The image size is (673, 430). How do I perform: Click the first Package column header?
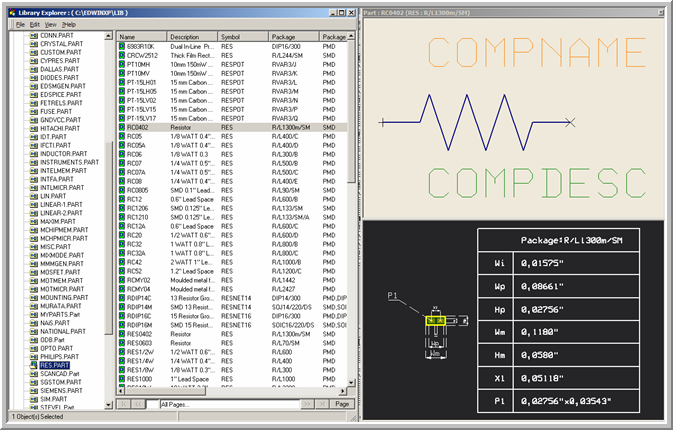(x=294, y=37)
